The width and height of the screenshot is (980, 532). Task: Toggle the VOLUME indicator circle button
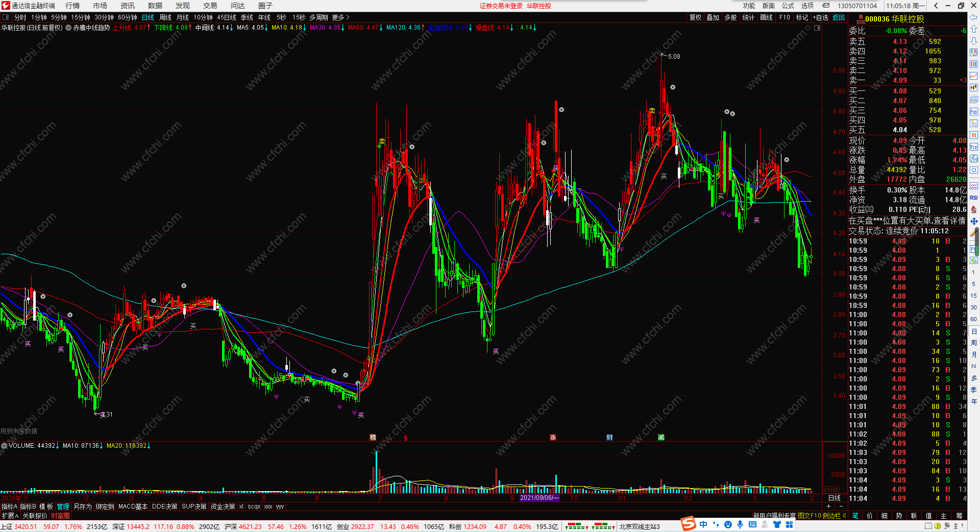click(4, 446)
